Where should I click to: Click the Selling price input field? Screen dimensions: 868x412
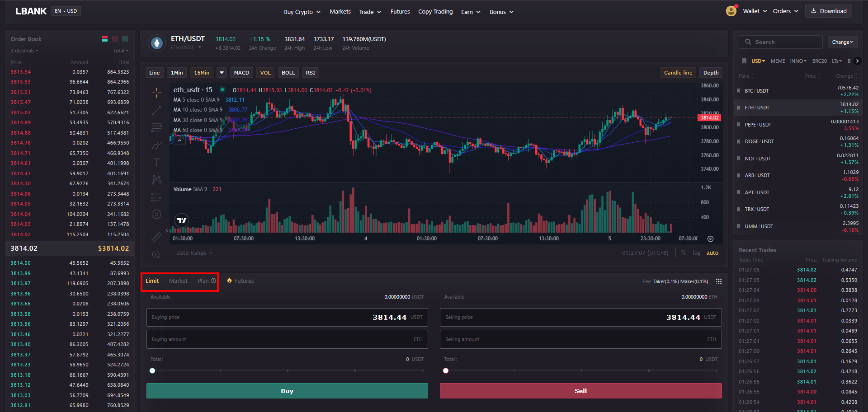click(580, 317)
